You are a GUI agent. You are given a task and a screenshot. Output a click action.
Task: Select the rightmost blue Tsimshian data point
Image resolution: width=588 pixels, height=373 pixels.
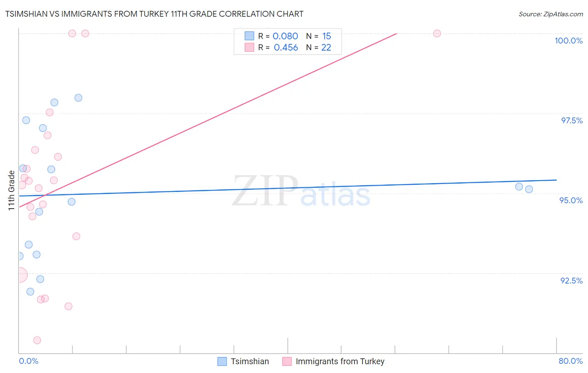coord(529,189)
